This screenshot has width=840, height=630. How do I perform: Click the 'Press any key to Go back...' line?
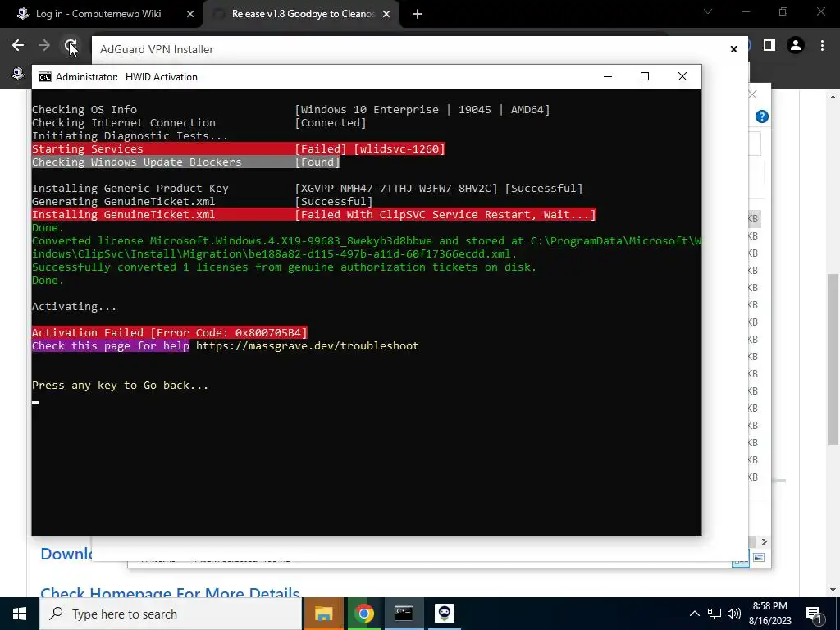click(120, 386)
